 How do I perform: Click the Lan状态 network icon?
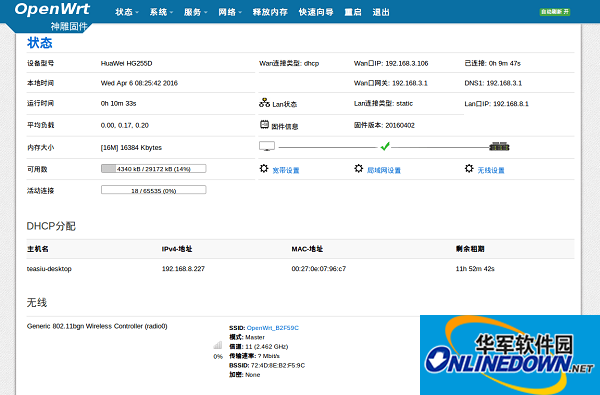tap(264, 103)
